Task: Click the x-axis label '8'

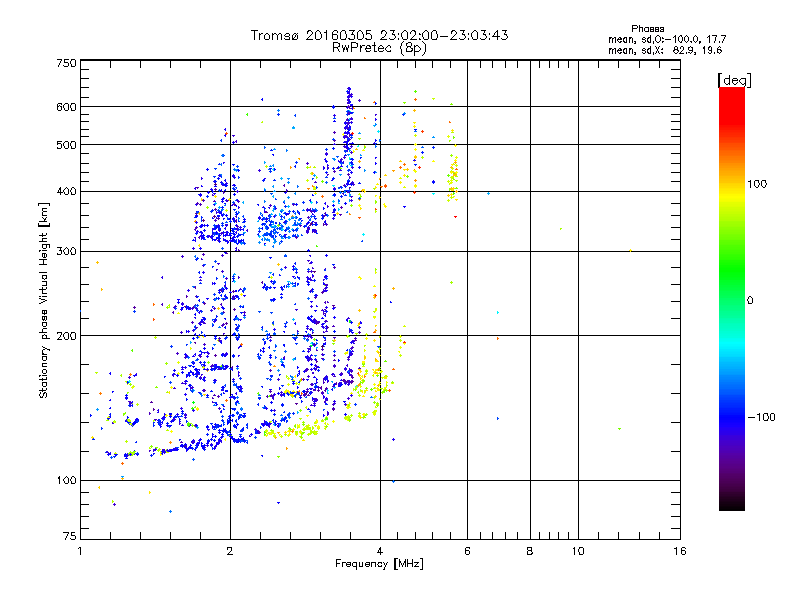Action: [530, 551]
